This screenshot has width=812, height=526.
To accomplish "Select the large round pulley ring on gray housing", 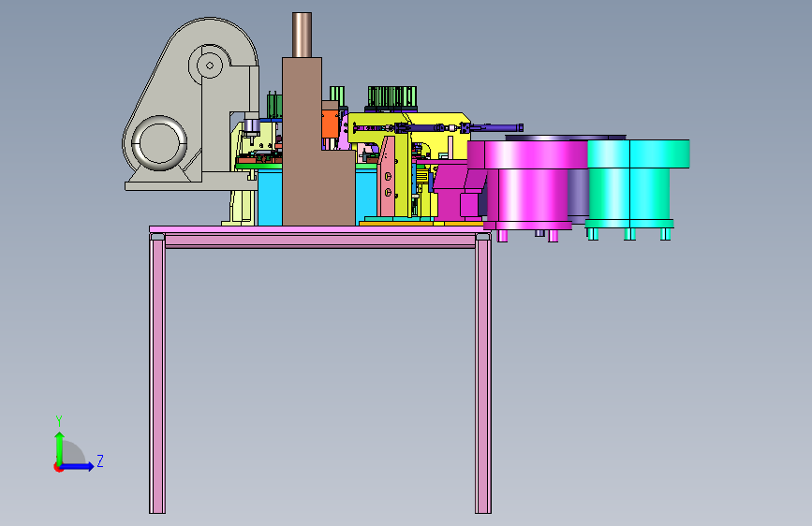I will point(159,143).
